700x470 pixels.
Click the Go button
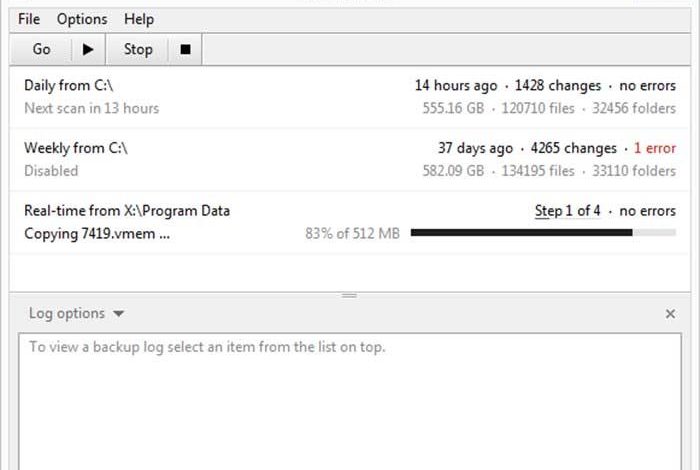click(41, 49)
